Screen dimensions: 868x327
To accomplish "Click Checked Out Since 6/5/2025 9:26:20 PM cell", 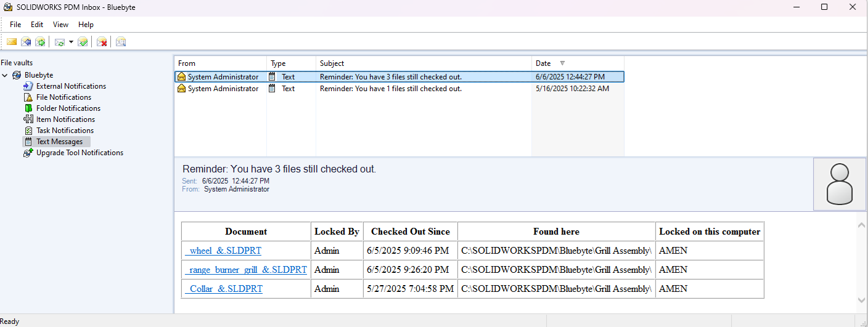I will (411, 270).
